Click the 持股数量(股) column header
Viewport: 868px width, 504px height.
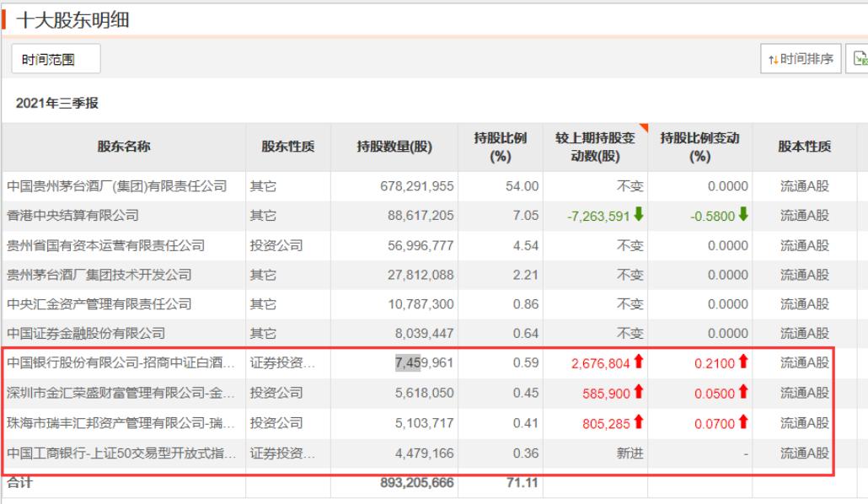click(394, 146)
